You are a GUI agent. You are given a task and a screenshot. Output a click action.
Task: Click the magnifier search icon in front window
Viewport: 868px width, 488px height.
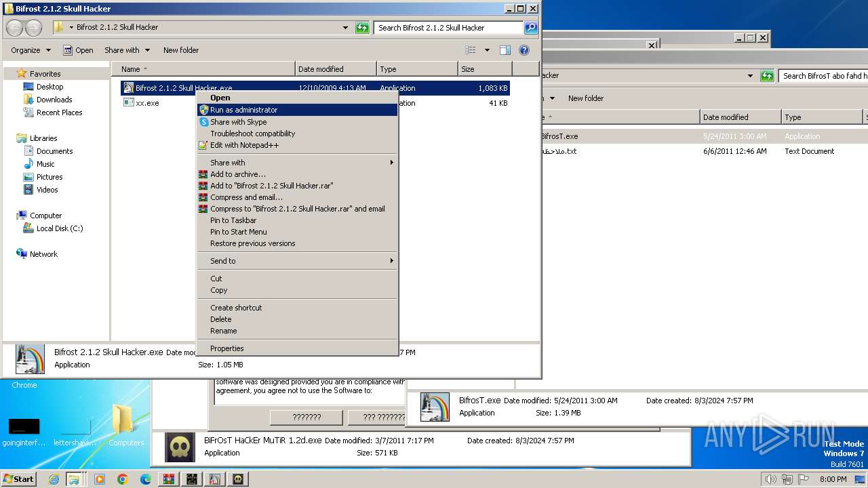click(x=531, y=28)
